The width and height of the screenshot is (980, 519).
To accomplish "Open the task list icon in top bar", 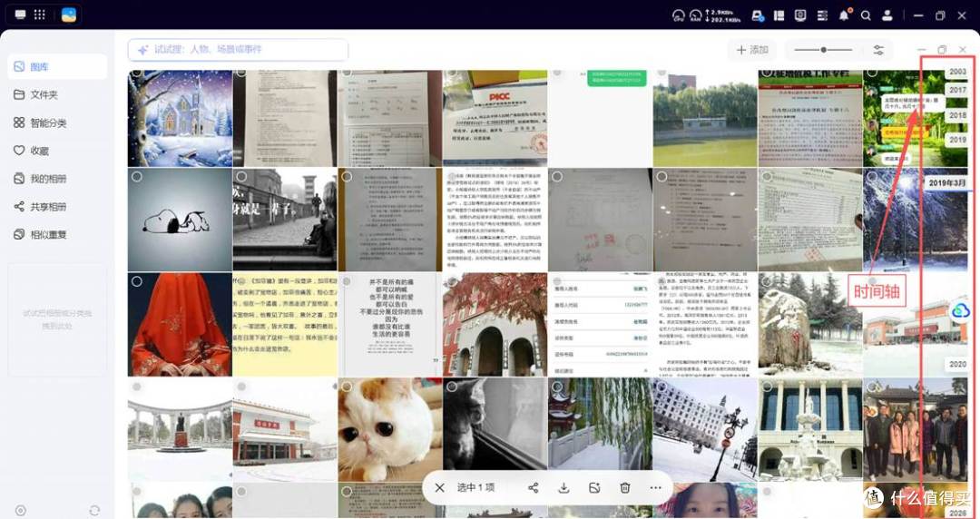I will click(x=822, y=15).
